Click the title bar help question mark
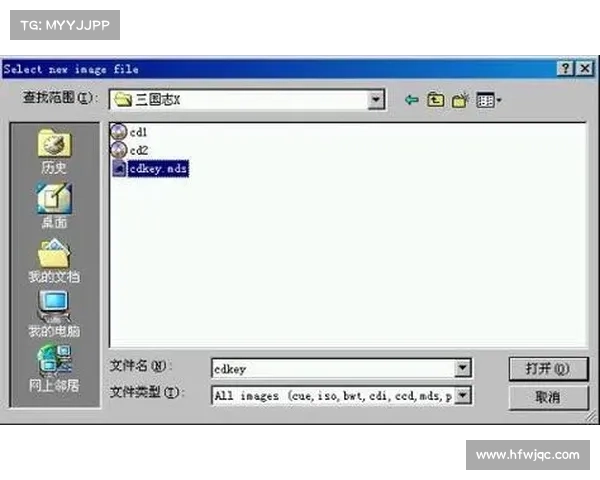This screenshot has height=480, width=600. click(565, 69)
